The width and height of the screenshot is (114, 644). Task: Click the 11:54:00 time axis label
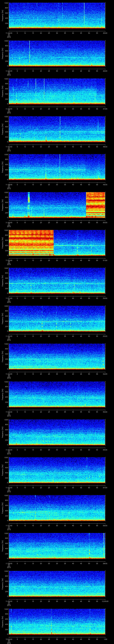pyautogui.click(x=9, y=412)
